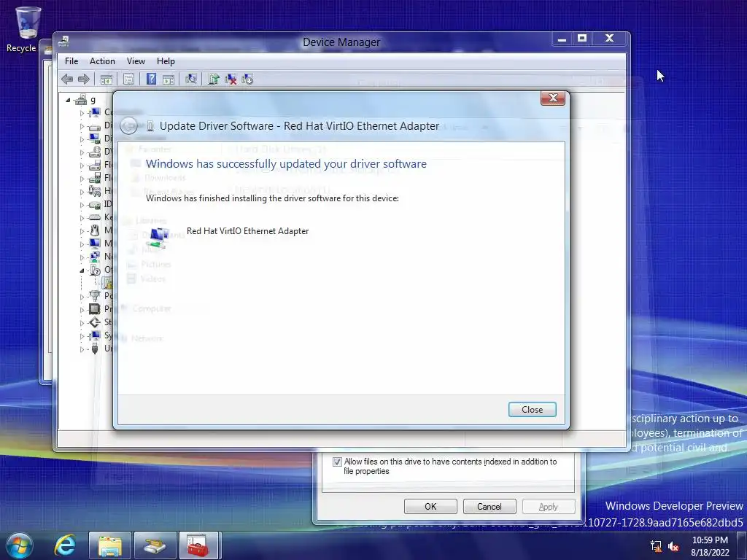Image resolution: width=747 pixels, height=560 pixels.
Task: Click the drive utility taskbar icon
Action: tap(155, 545)
